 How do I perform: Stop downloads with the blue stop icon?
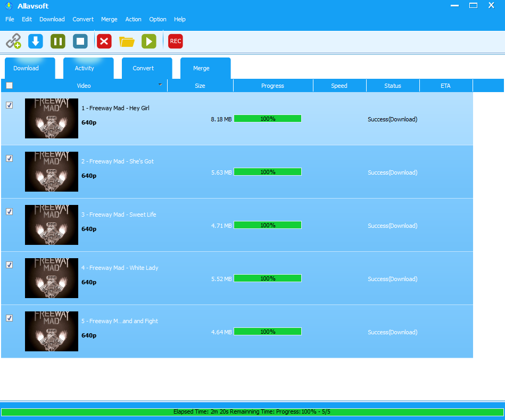tap(80, 41)
